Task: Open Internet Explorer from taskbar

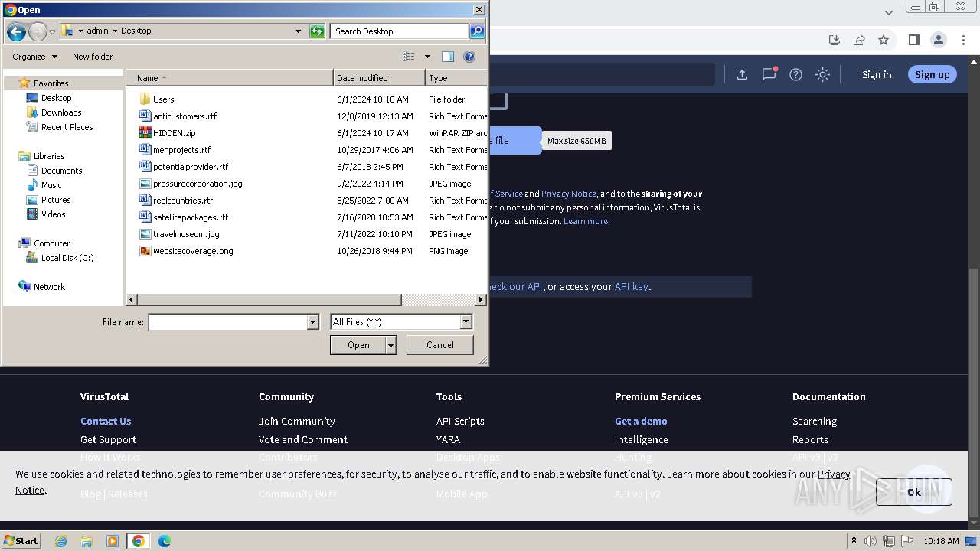Action: click(x=60, y=541)
